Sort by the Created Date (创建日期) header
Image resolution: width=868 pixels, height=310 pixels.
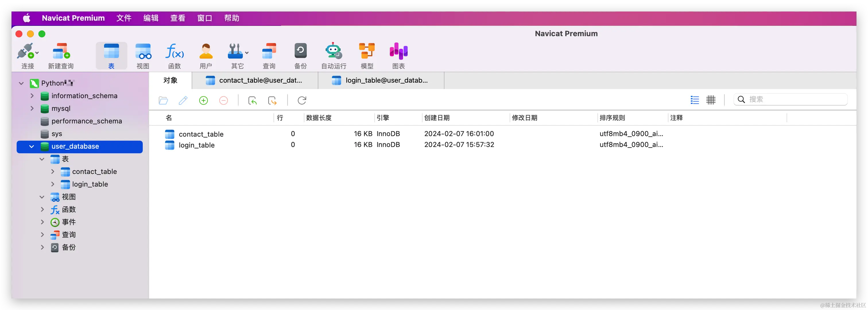437,118
